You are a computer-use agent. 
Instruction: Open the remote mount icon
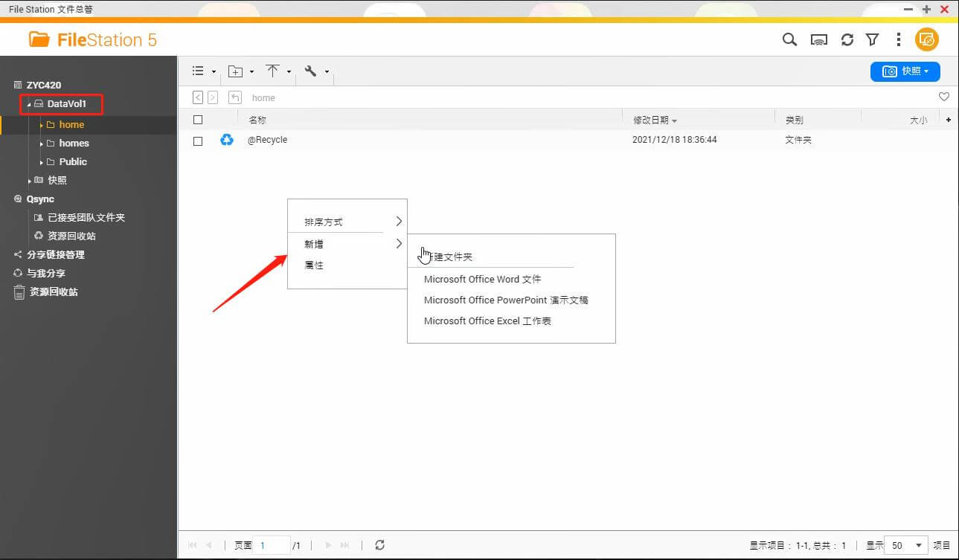point(819,40)
